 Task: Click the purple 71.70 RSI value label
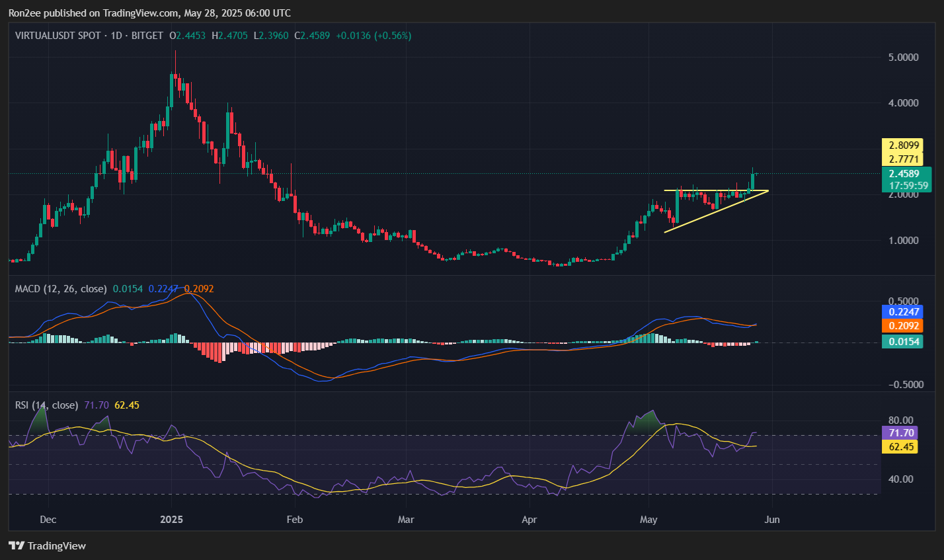[x=902, y=432]
